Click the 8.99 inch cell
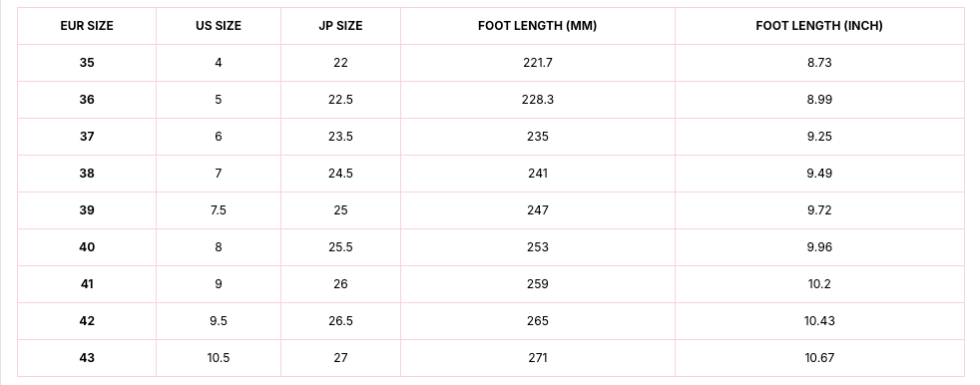This screenshot has height=385, width=980. (x=819, y=100)
